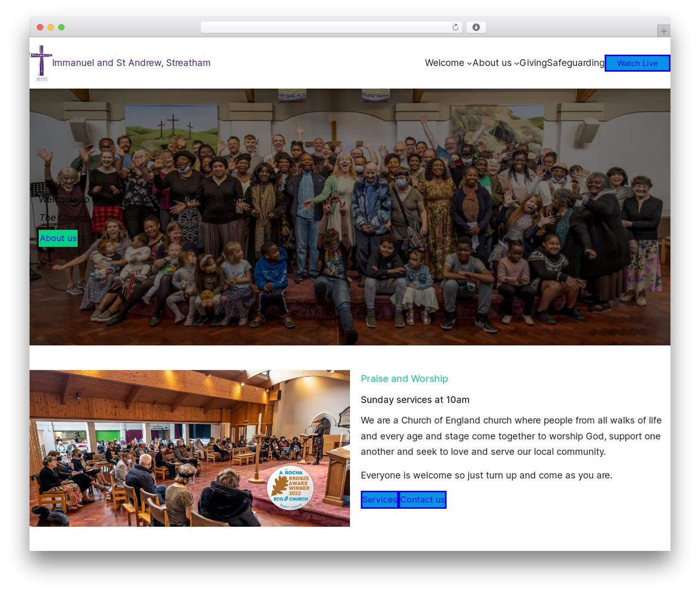
Task: Focus the browser address bar
Action: tap(331, 27)
